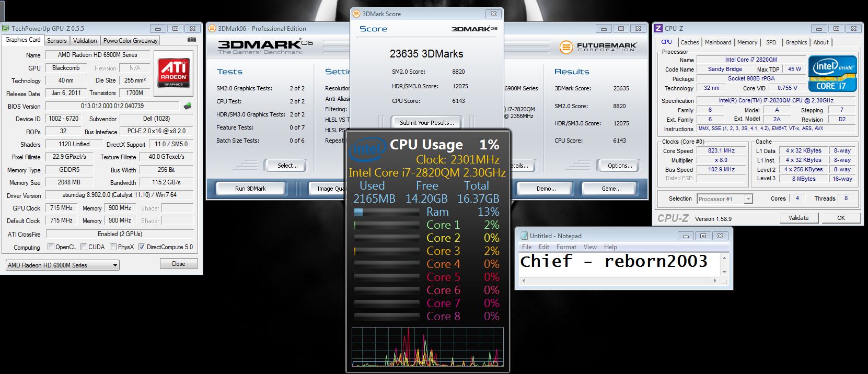
Task: Click Submit Your Results... button
Action: [x=427, y=123]
